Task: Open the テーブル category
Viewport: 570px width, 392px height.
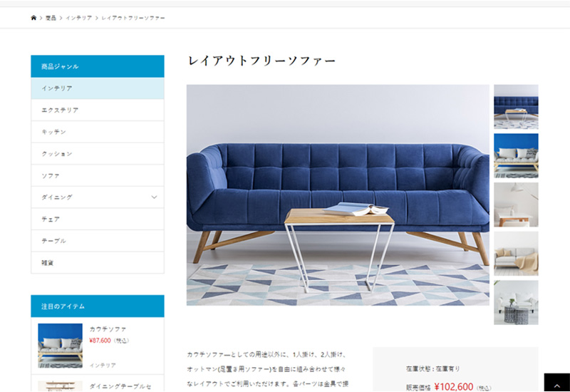Action: click(x=98, y=241)
